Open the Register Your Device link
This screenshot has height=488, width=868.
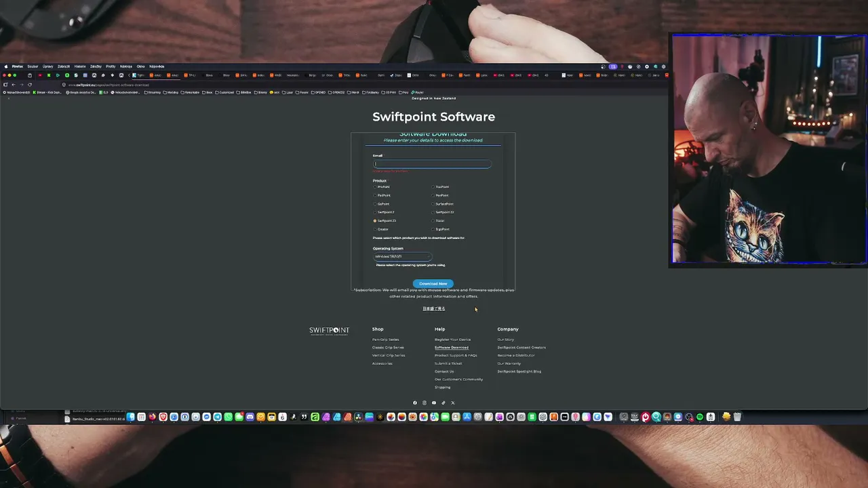pyautogui.click(x=452, y=340)
